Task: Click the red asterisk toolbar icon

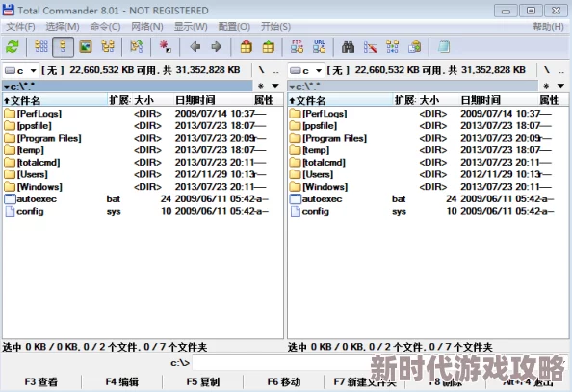Action: [x=166, y=47]
